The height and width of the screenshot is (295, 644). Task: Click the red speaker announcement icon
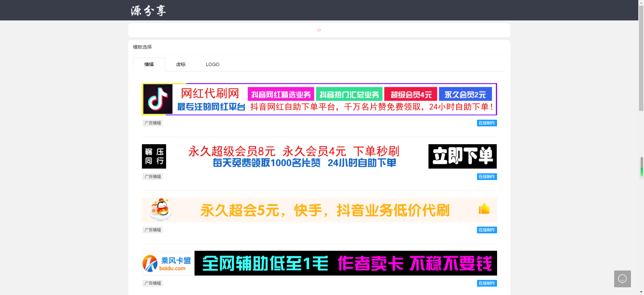319,30
